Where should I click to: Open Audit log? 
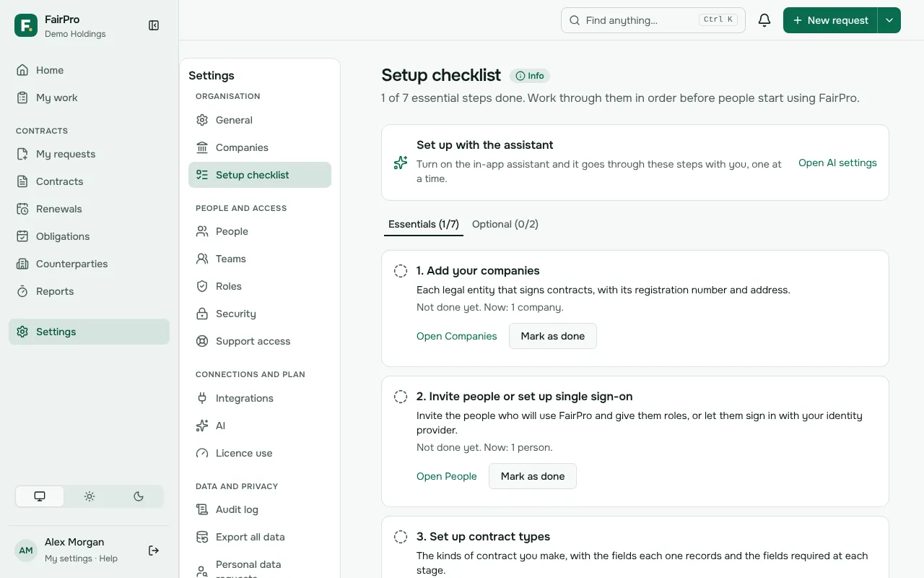tap(260, 509)
